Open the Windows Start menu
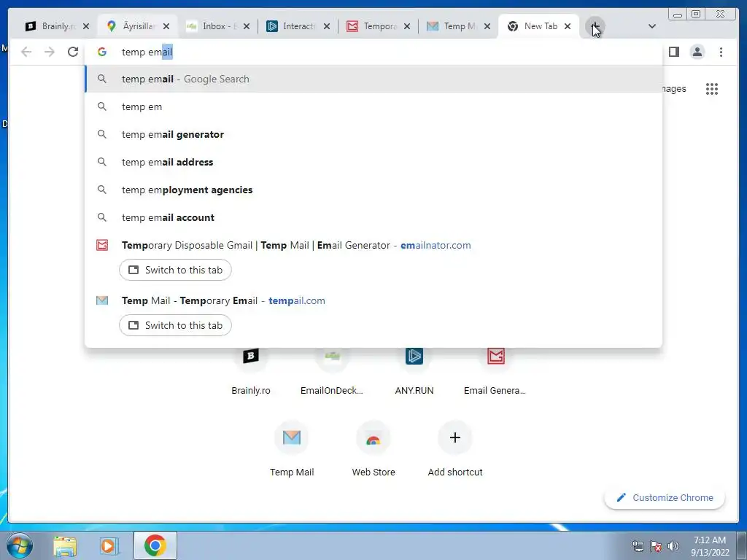Viewport: 747px width, 560px height. [20, 545]
